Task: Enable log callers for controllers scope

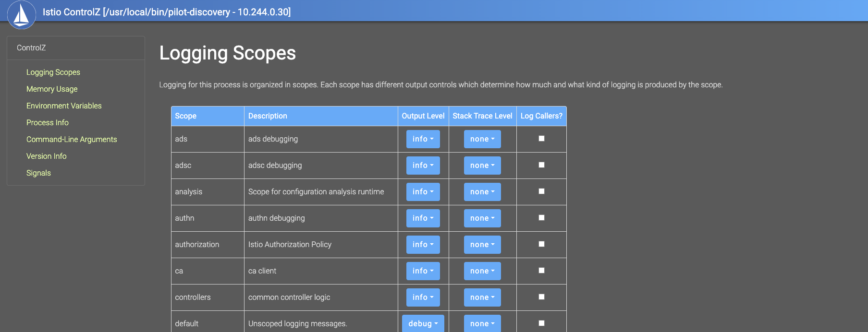Action: coord(541,297)
